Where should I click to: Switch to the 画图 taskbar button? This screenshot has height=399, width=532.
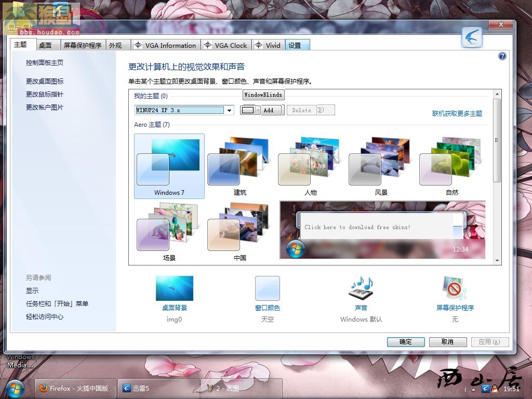click(x=242, y=388)
